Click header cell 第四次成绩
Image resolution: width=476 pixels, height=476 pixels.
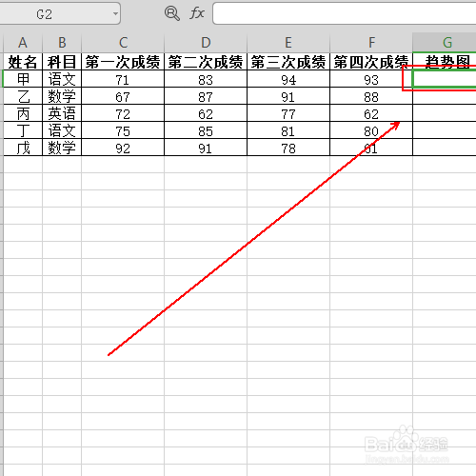click(371, 62)
